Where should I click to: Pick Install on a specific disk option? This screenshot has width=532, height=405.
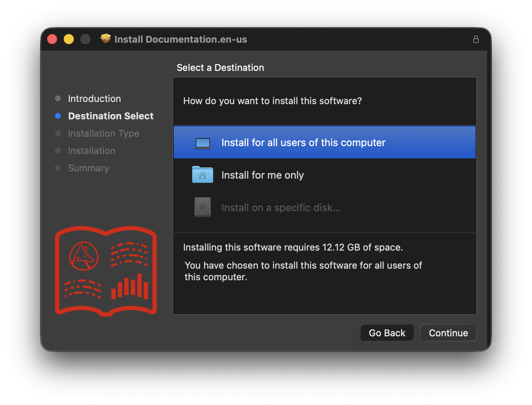(x=280, y=208)
